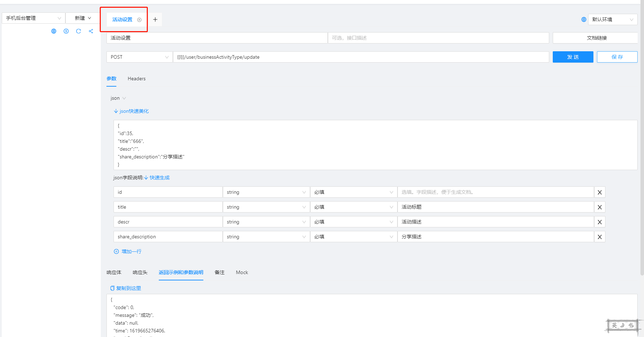Delete the descr field row
The height and width of the screenshot is (337, 644).
(x=600, y=222)
